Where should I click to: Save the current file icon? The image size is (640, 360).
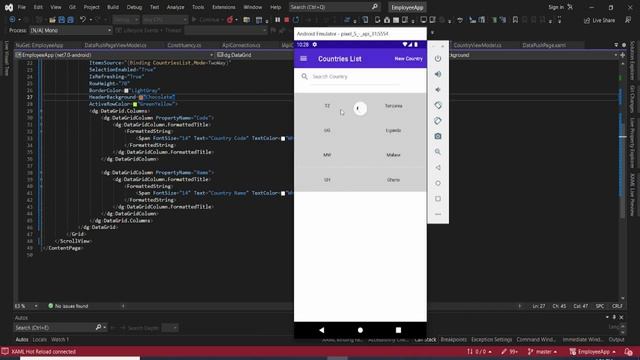coord(62,20)
